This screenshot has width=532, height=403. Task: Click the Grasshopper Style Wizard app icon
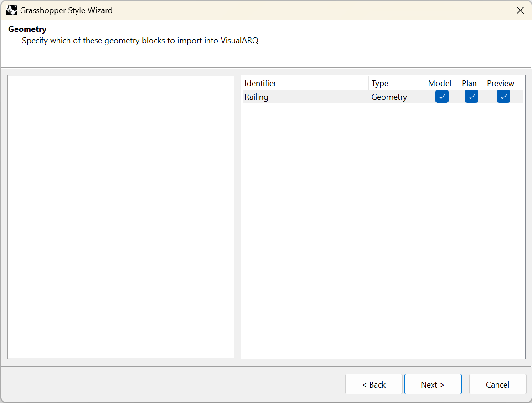click(12, 10)
